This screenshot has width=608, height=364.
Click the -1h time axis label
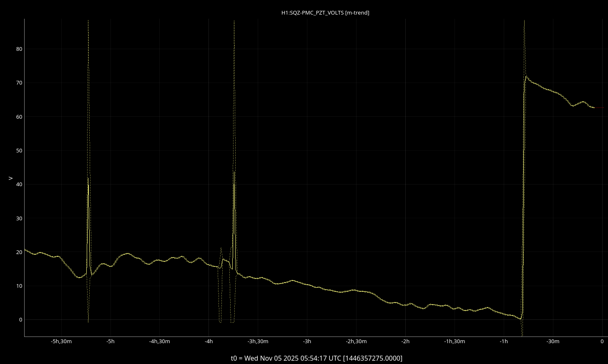click(x=504, y=342)
